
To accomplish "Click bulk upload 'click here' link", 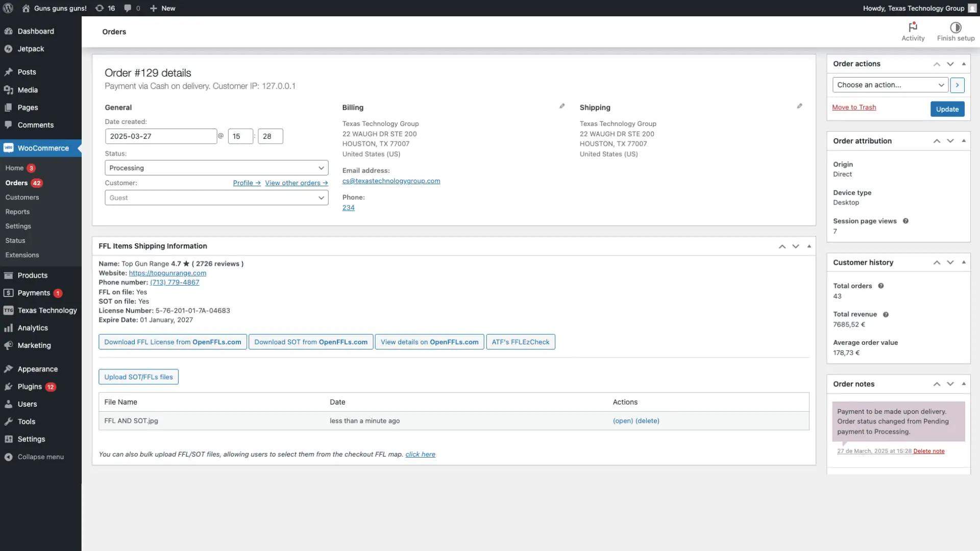I will coord(420,455).
